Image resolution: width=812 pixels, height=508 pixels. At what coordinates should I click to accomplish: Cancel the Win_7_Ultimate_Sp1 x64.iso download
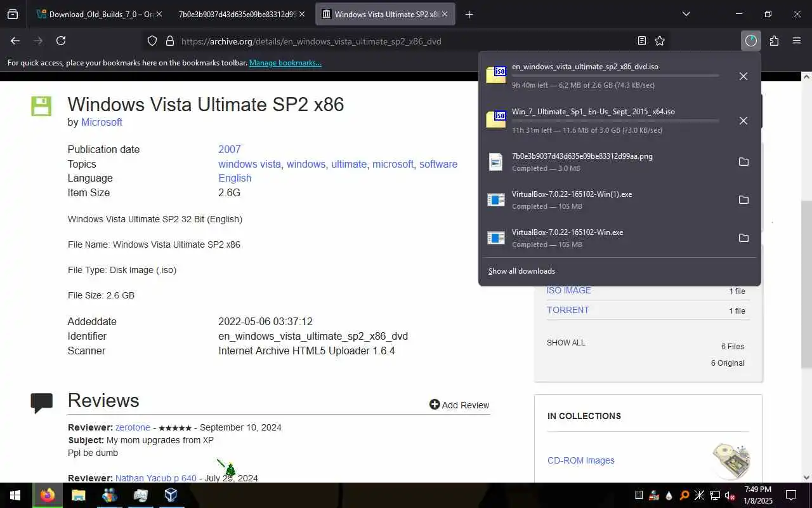tap(743, 121)
